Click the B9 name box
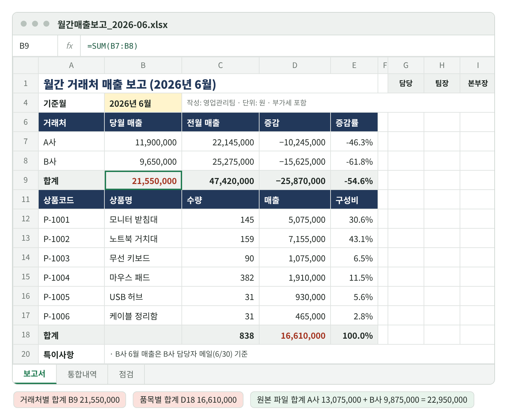The image size is (507, 420). [35, 46]
